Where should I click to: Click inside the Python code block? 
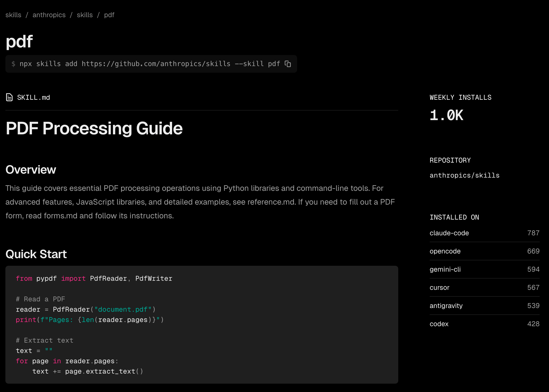pyautogui.click(x=201, y=324)
